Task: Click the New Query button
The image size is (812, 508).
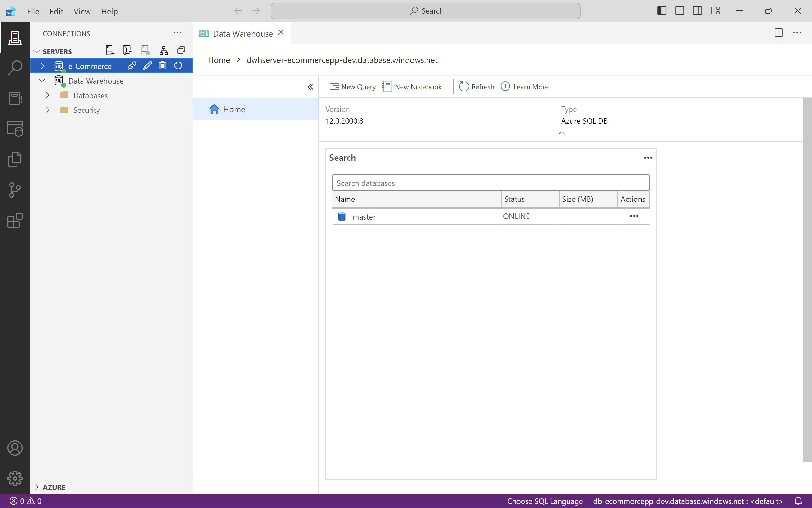Action: (x=352, y=87)
